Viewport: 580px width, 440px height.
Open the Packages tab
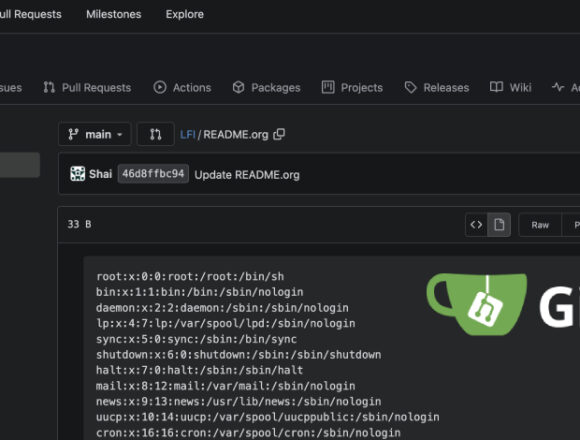(266, 88)
